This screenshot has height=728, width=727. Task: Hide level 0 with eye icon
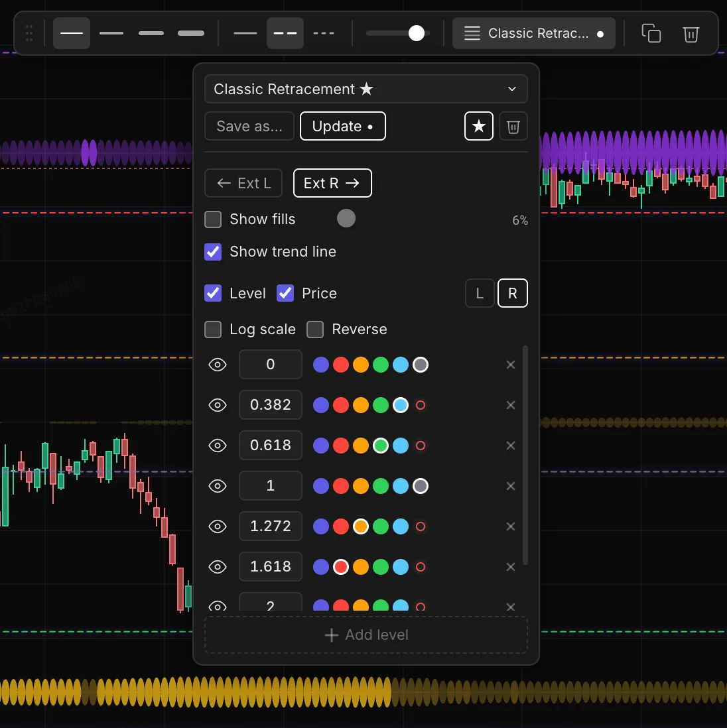(x=218, y=365)
